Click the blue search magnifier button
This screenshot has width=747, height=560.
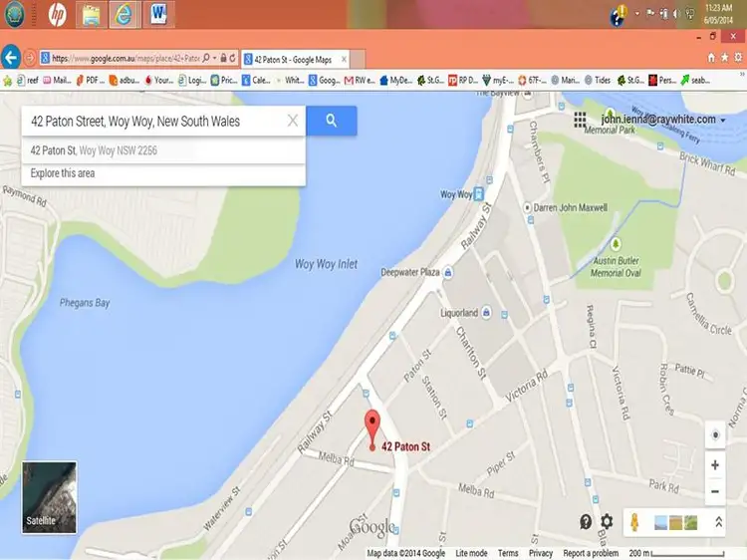(332, 121)
